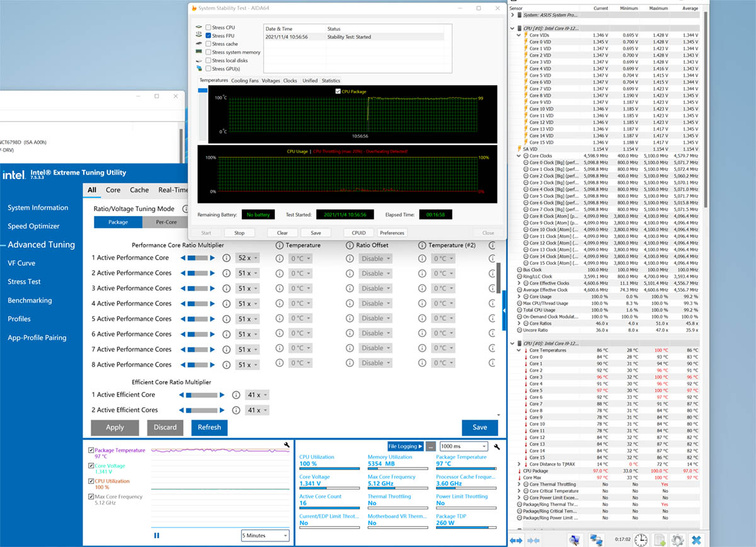This screenshot has height=547, width=756.
Task: Click info icon beside Ratio Offset header
Action: coord(350,245)
